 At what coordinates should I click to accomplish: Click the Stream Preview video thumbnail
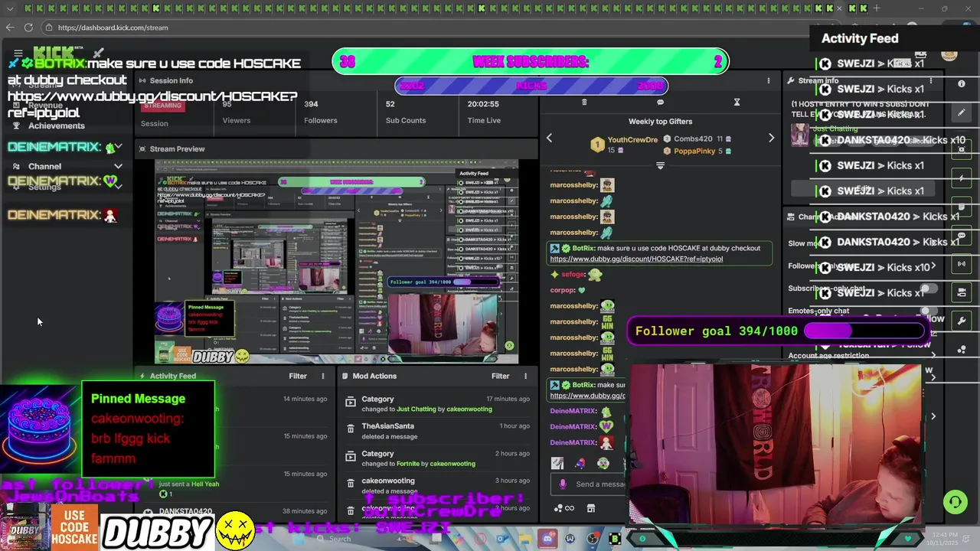(336, 262)
